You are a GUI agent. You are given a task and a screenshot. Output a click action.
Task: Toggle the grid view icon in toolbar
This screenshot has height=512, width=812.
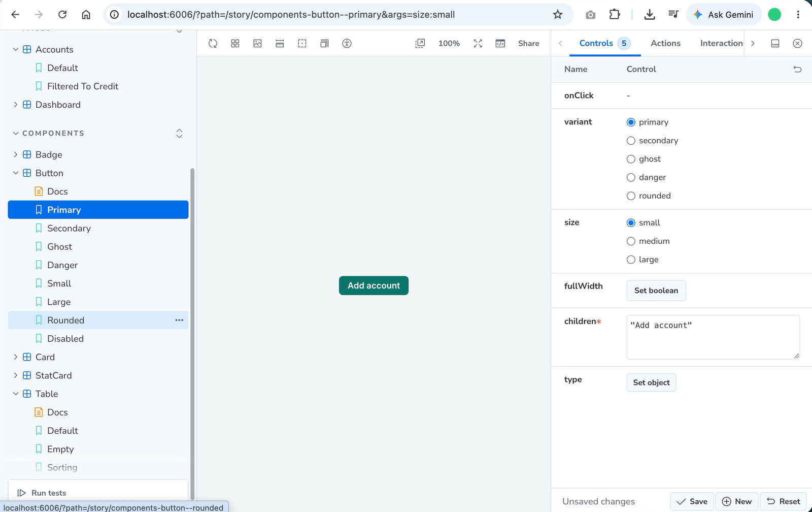point(235,43)
